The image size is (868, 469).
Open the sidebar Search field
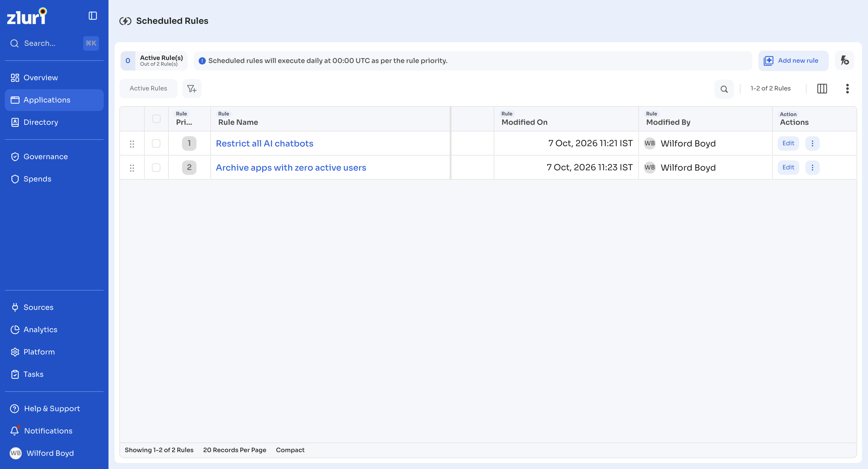[54, 43]
